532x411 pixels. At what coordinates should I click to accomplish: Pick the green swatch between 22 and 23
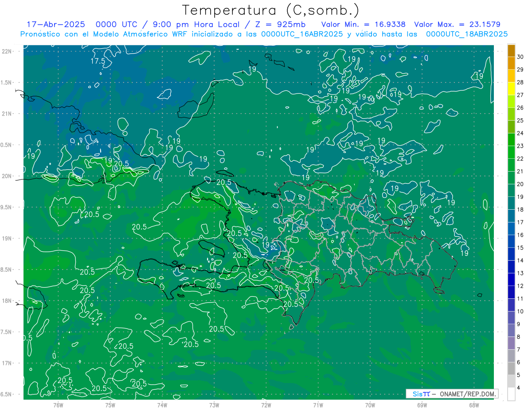[x=511, y=152]
